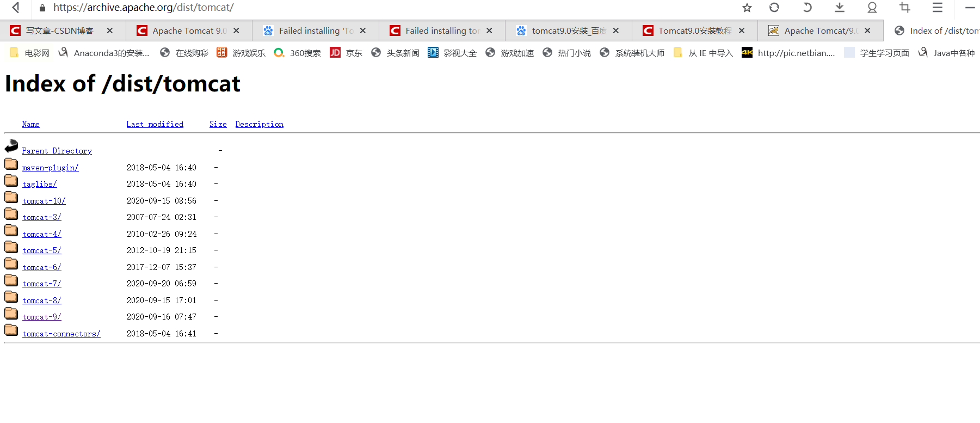Click the browser back arrow icon
Image resolution: width=980 pixels, height=423 pixels.
coord(16,8)
